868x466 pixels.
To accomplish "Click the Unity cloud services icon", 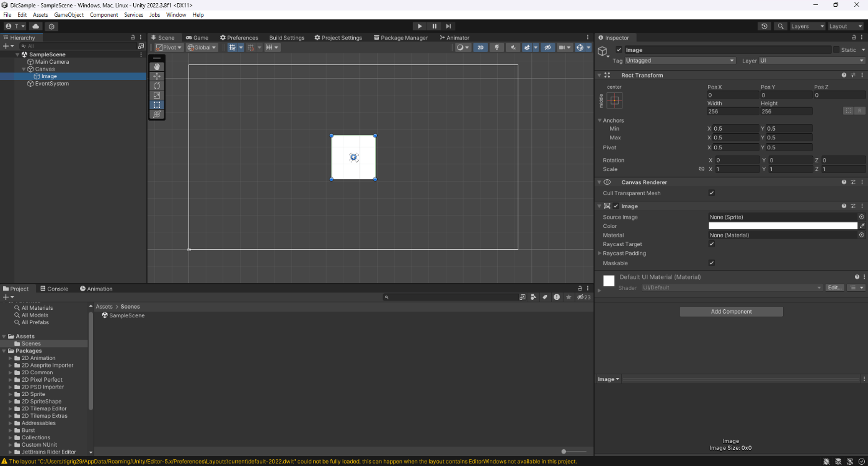I will point(36,26).
